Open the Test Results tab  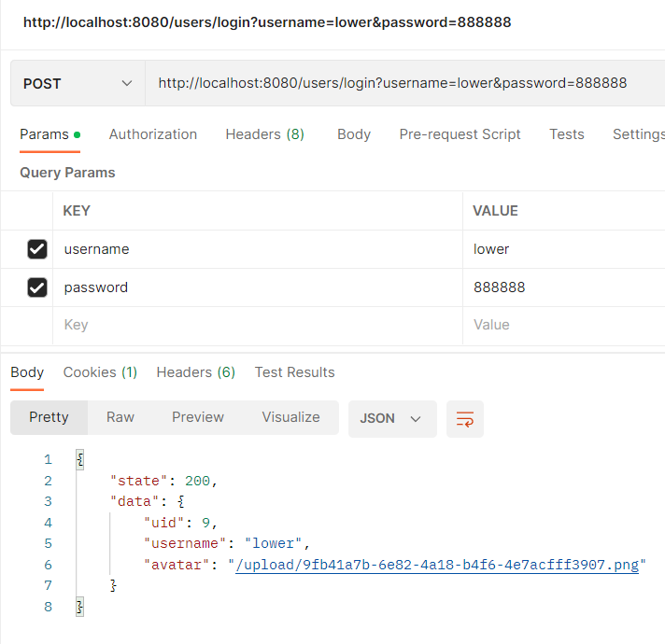tap(294, 372)
